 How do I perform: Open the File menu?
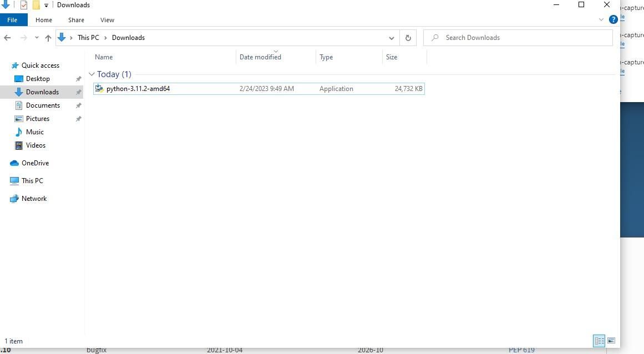[x=13, y=19]
